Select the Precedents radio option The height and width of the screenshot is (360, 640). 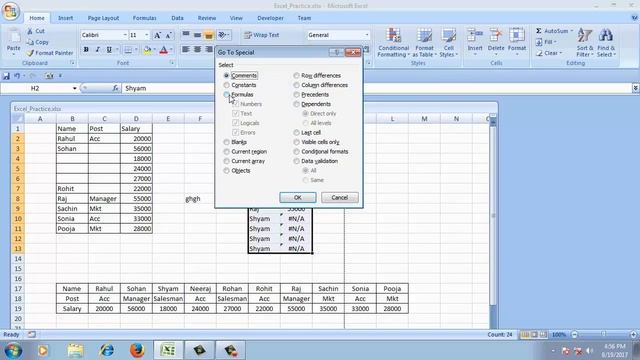tap(296, 94)
